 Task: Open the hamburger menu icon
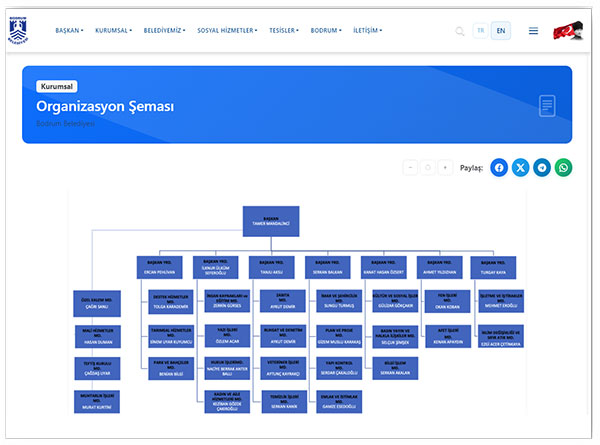click(x=533, y=31)
